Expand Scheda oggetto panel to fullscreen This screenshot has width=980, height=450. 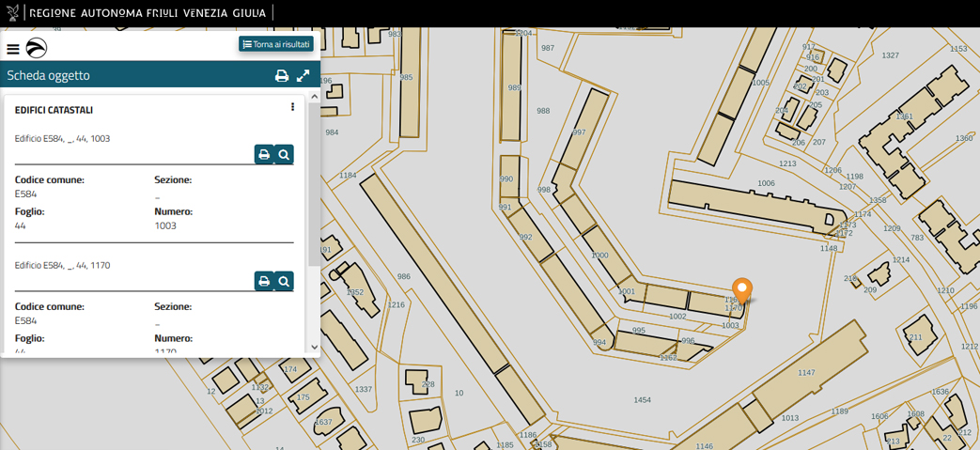pyautogui.click(x=303, y=76)
